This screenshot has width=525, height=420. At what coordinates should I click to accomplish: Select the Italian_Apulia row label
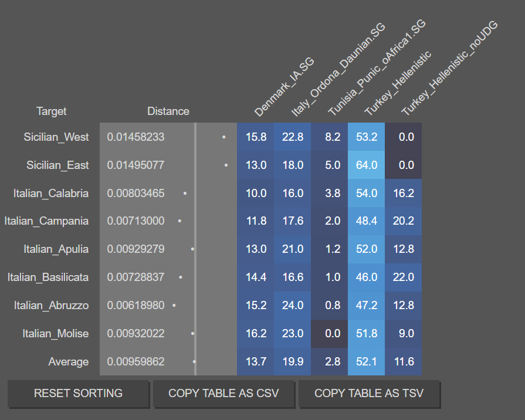(56, 249)
